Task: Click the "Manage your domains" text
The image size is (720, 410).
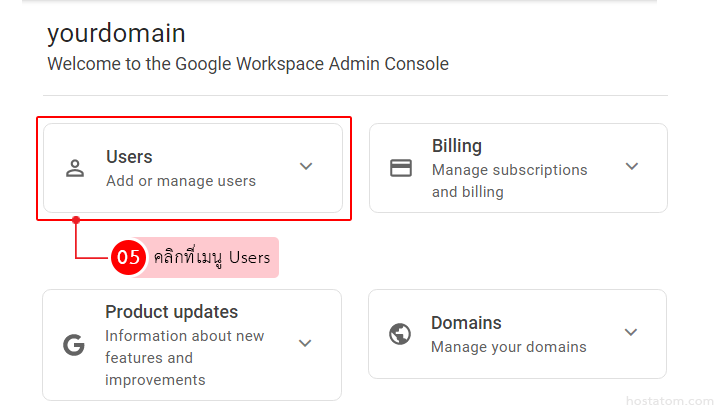Action: [x=508, y=347]
